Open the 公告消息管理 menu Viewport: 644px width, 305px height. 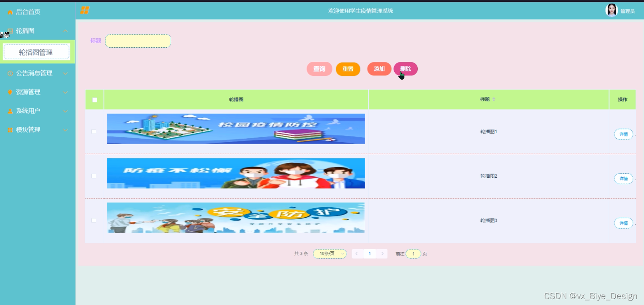click(x=38, y=73)
